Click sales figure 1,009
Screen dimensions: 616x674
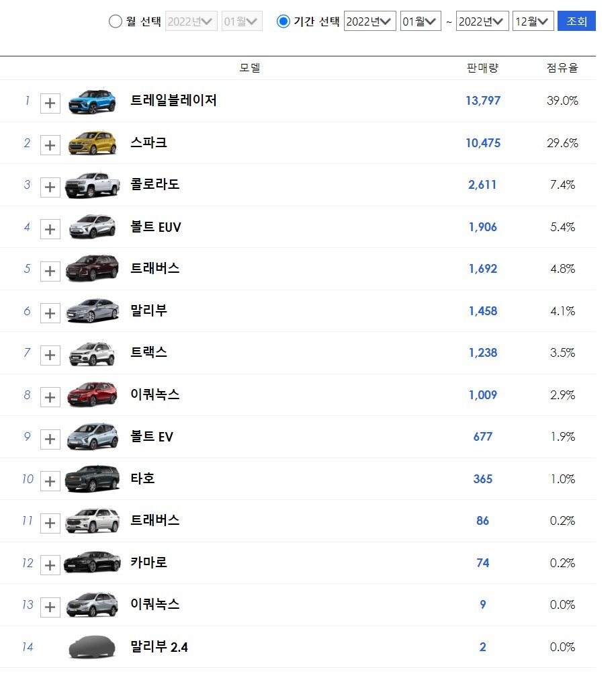tap(483, 395)
